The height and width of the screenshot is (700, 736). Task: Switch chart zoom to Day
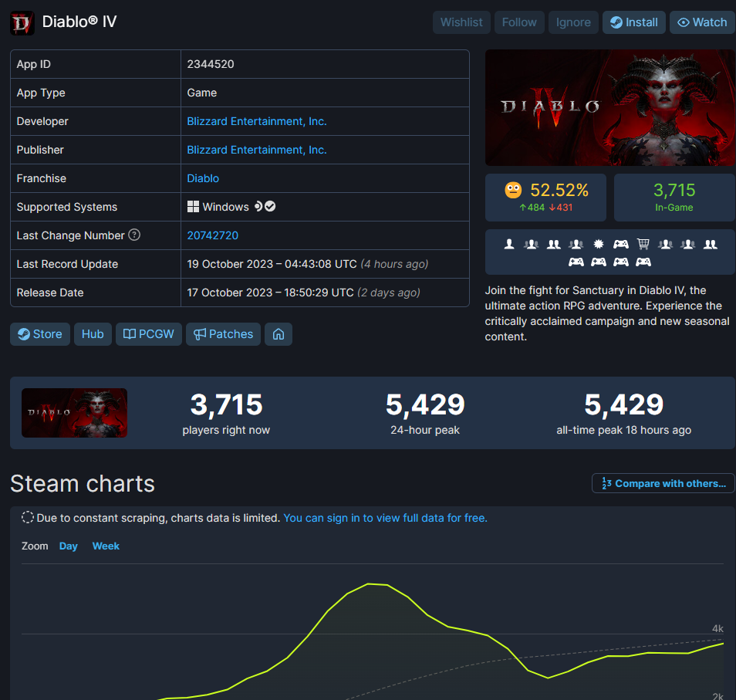[x=69, y=546]
